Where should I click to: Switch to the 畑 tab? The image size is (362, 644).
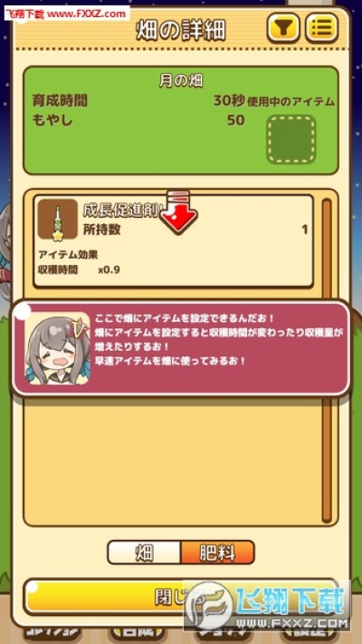tap(144, 553)
